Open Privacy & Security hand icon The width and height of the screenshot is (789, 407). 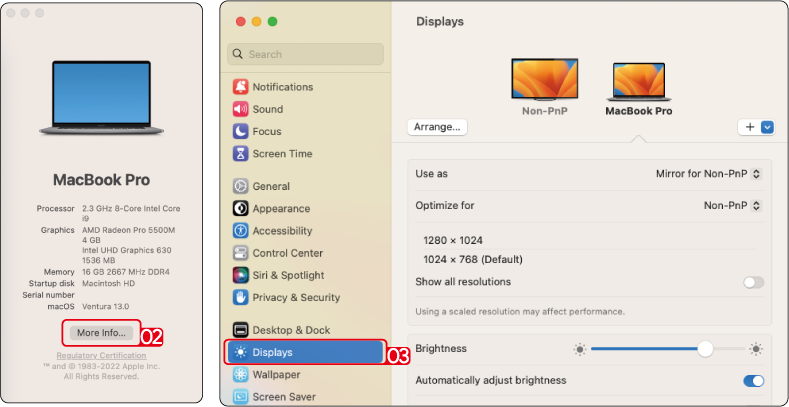tap(240, 297)
